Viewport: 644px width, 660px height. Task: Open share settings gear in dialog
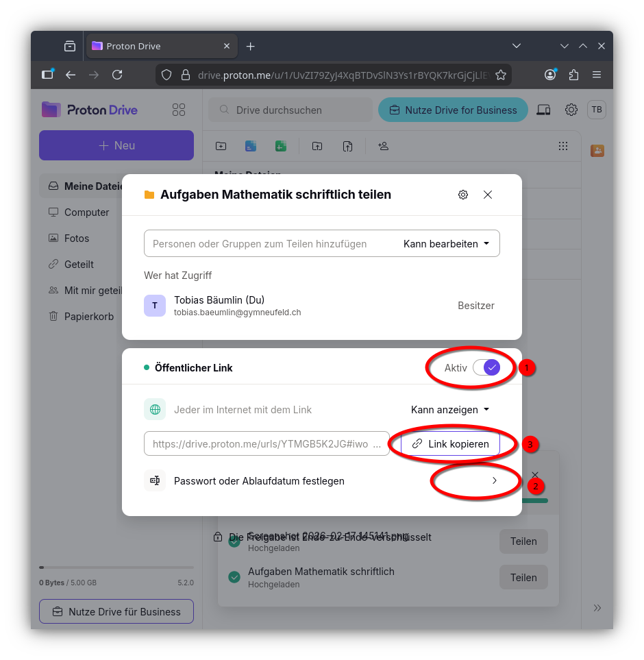point(463,195)
